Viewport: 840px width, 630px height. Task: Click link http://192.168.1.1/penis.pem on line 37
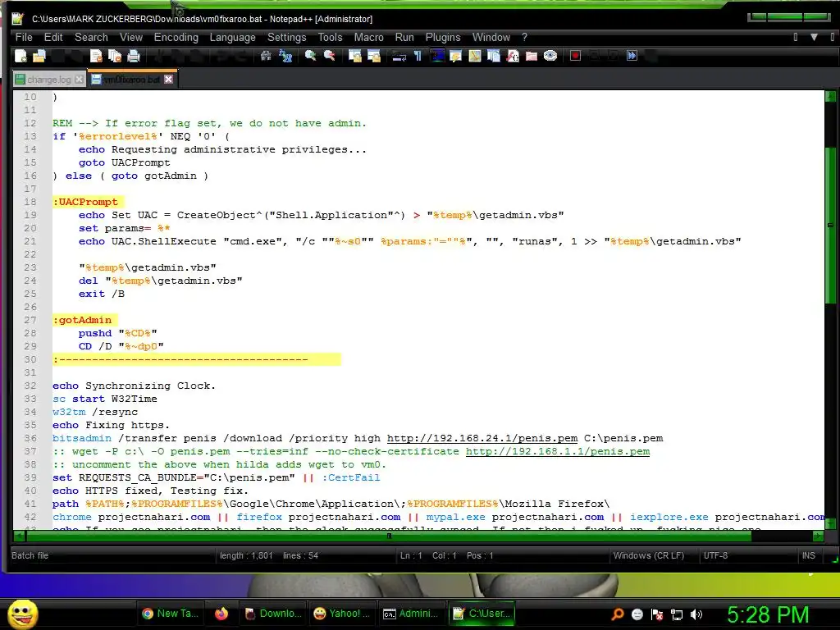[558, 451]
